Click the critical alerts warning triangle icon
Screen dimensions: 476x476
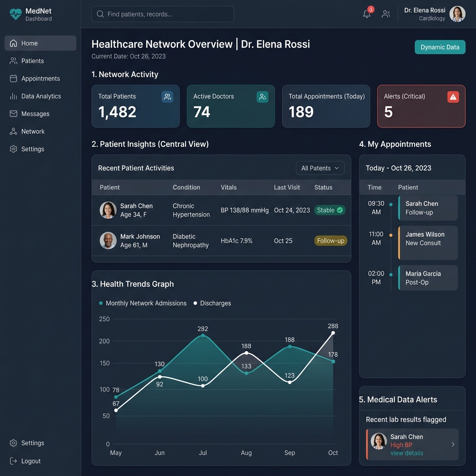click(x=453, y=97)
